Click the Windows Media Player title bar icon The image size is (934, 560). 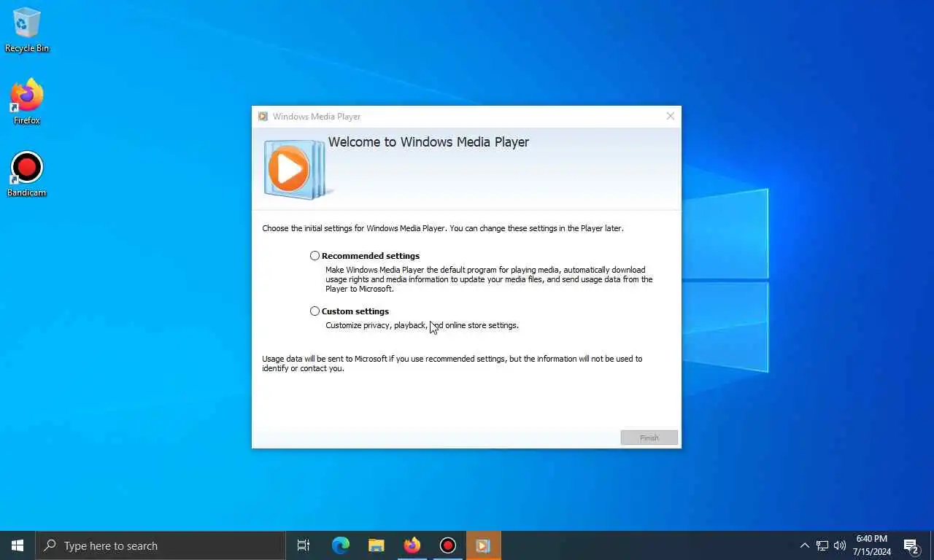click(263, 116)
